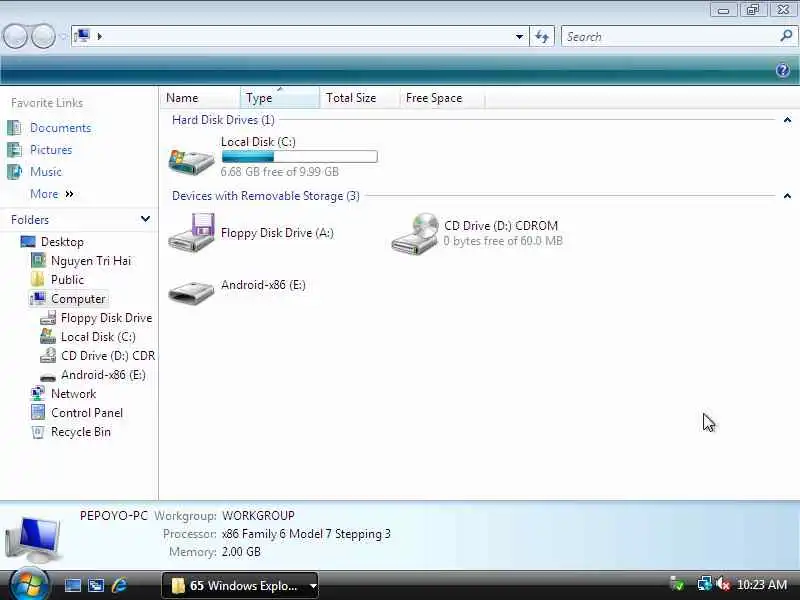Select Computer in the folder tree
Screen dimensions: 800x600
pyautogui.click(x=78, y=298)
